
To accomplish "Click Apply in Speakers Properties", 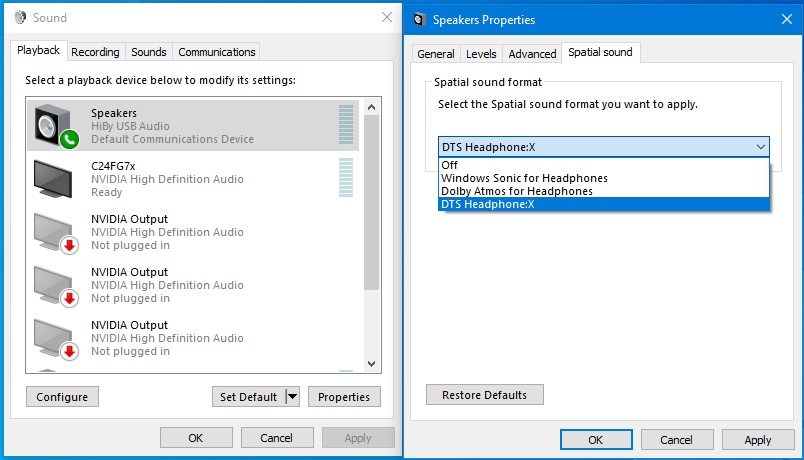I will [x=758, y=439].
